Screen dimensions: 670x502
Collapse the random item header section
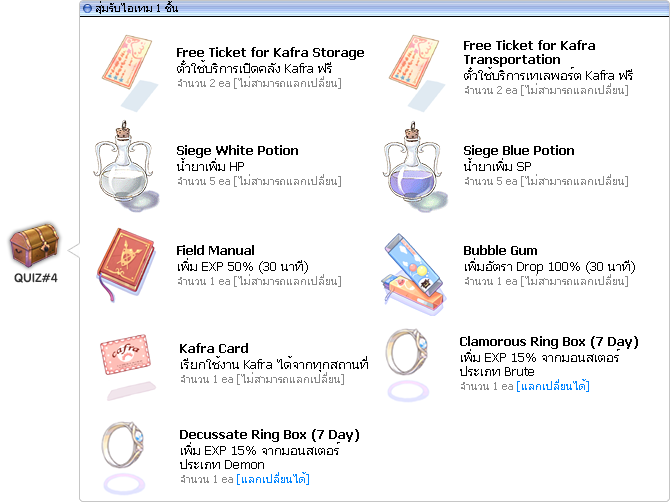(88, 9)
